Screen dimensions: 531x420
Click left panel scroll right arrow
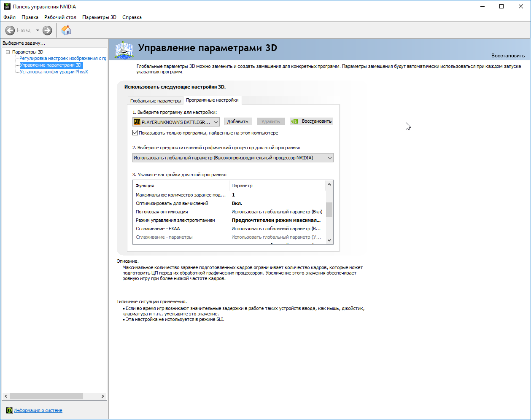102,396
